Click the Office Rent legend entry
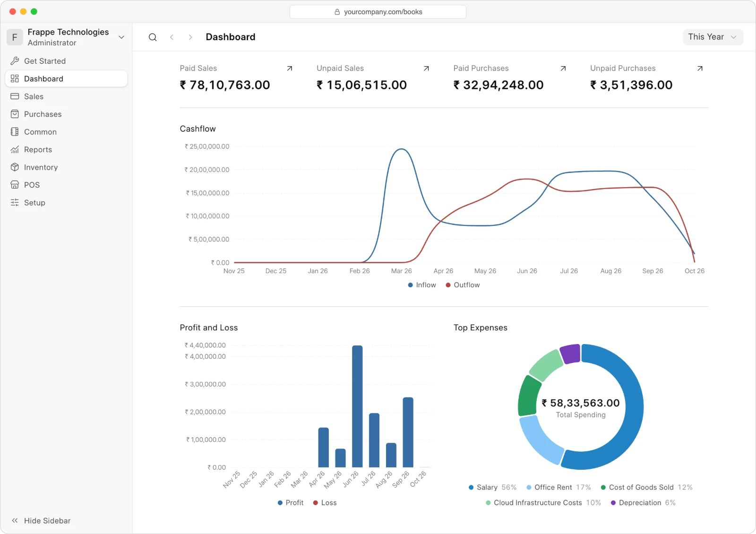This screenshot has width=756, height=534. [x=559, y=487]
